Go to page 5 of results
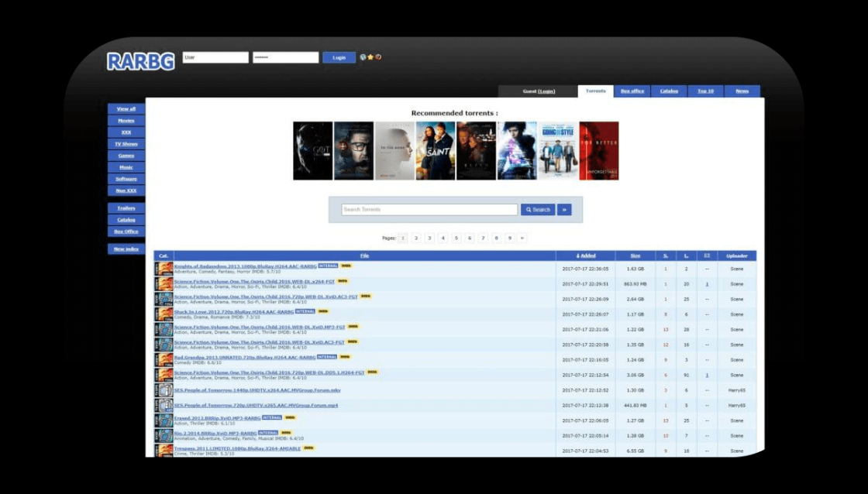This screenshot has width=868, height=494. coord(456,238)
